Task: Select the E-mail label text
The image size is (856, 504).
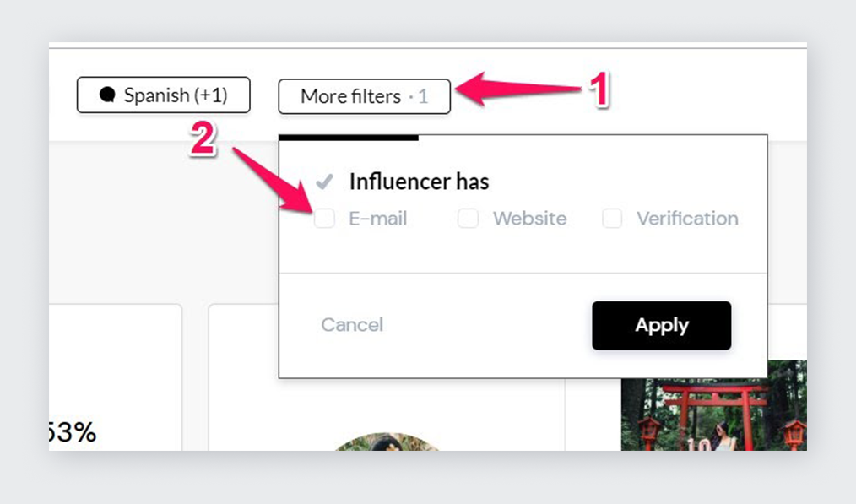Action: pyautogui.click(x=378, y=219)
